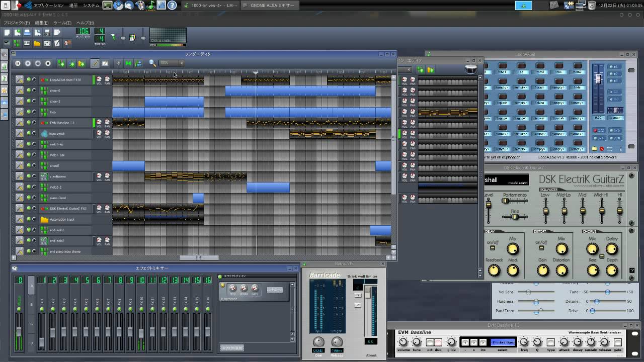
Task: Show the controller rack from the toolbar
Action: point(67,43)
